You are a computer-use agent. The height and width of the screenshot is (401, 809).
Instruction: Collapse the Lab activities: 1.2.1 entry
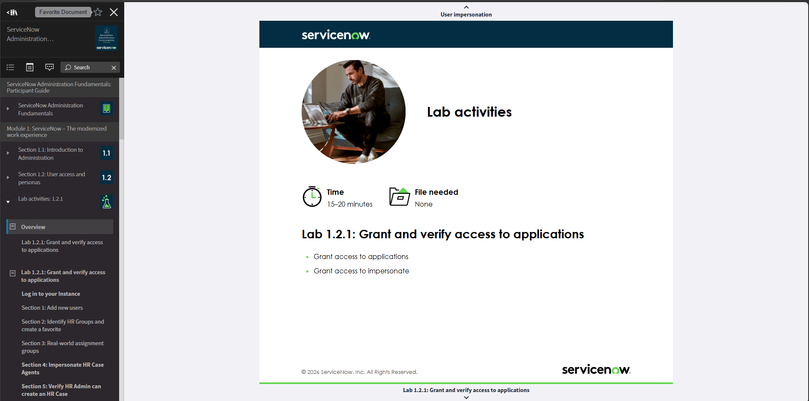coord(8,202)
